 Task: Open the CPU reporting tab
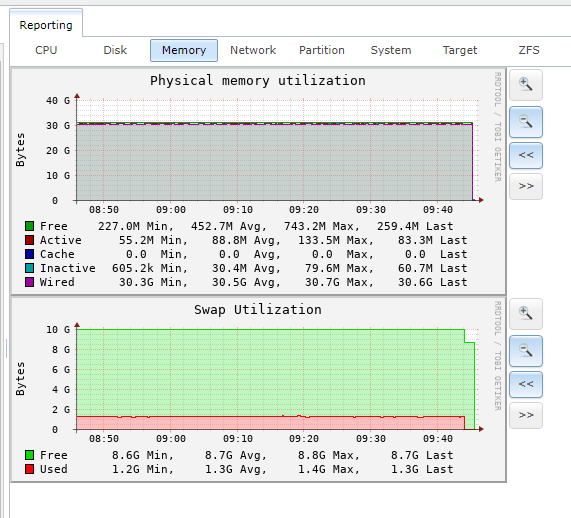point(46,50)
